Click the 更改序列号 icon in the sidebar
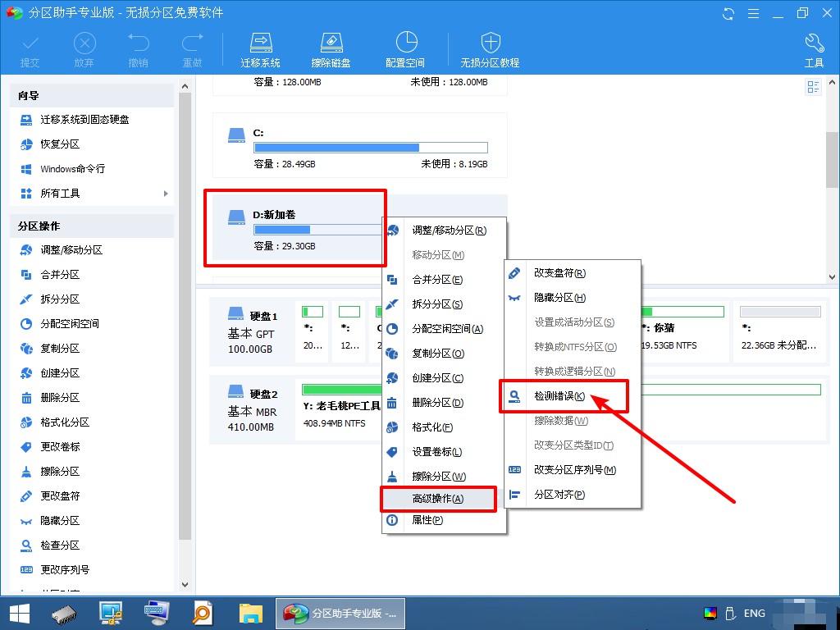The width and height of the screenshot is (840, 630). [25, 570]
